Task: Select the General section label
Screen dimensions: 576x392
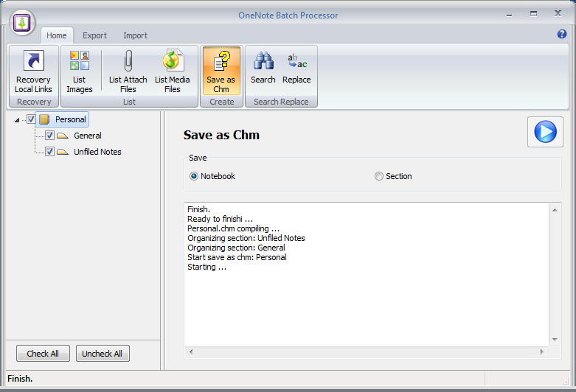Action: [x=88, y=136]
